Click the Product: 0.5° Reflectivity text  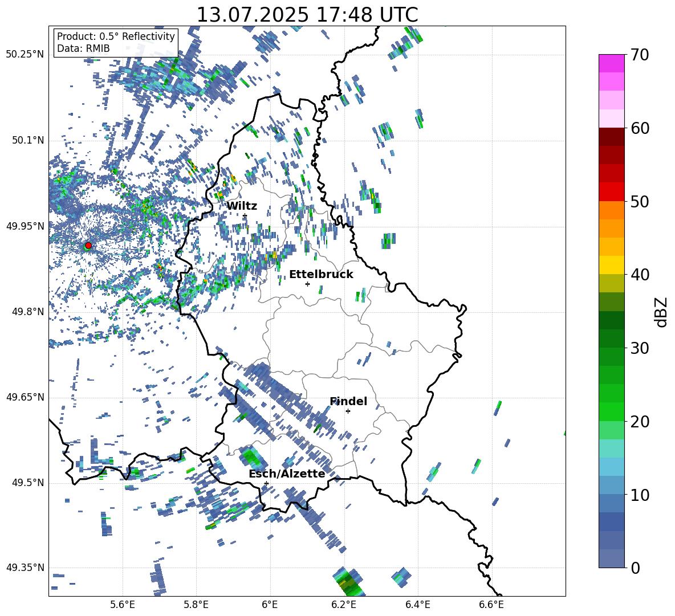click(116, 36)
